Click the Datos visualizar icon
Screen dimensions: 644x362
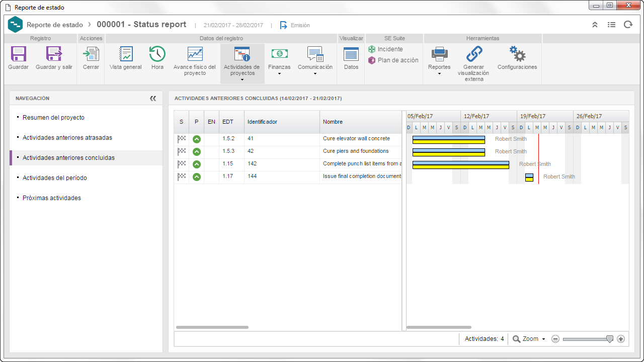(351, 54)
